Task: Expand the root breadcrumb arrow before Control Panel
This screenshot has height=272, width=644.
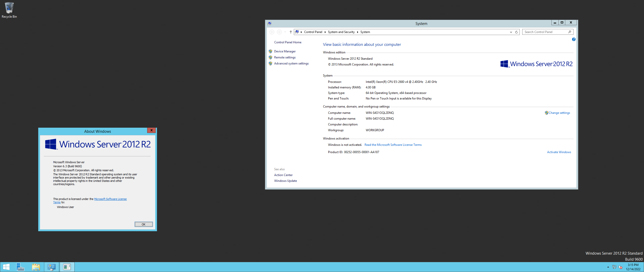Action: coord(301,32)
